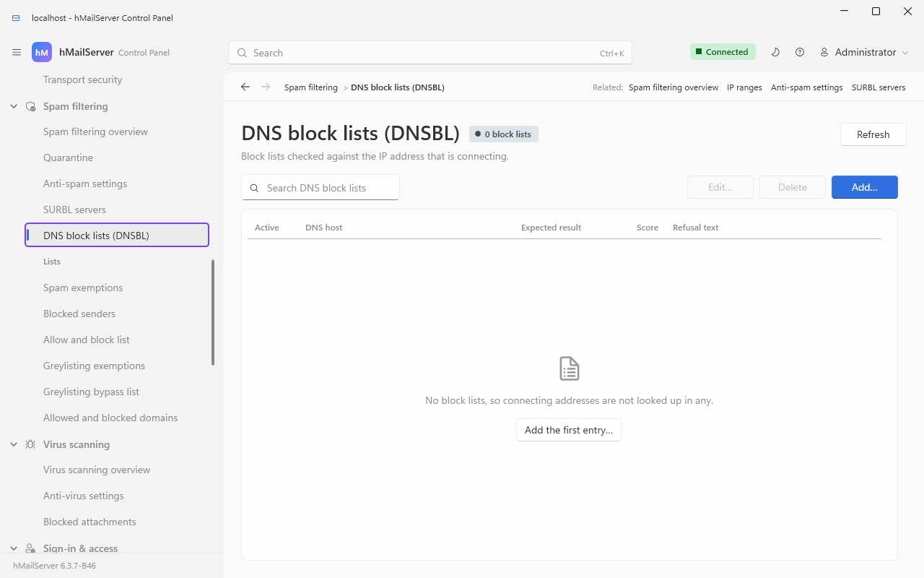This screenshot has height=578, width=924.
Task: Click the Virus scanning bug icon
Action: pos(30,444)
